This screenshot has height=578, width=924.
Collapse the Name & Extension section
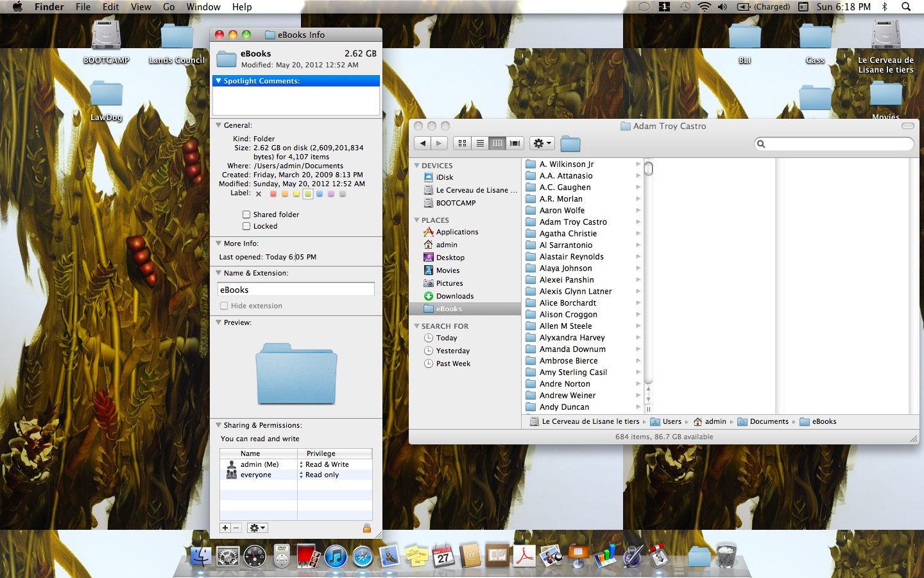(x=219, y=273)
